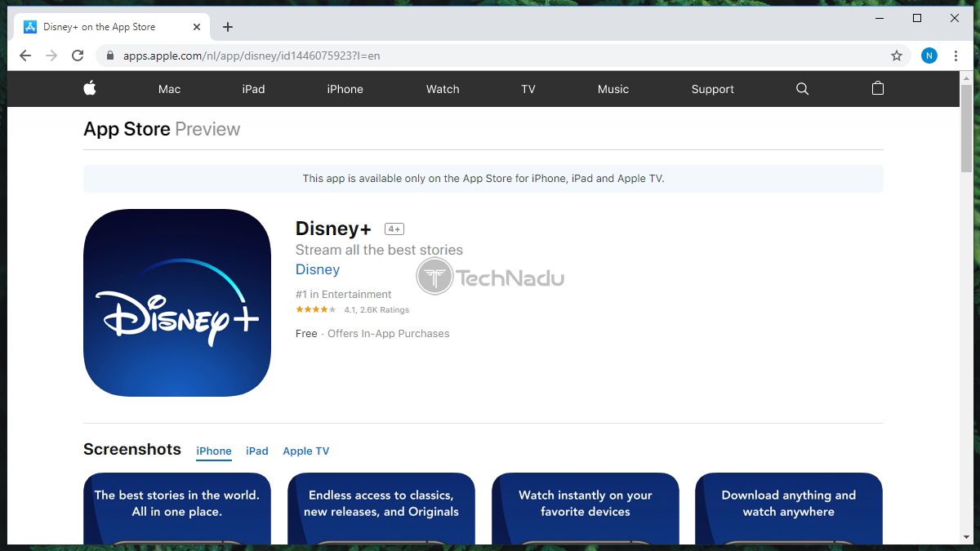The width and height of the screenshot is (980, 551).
Task: Switch to the iPad screenshots tab
Action: [x=257, y=451]
